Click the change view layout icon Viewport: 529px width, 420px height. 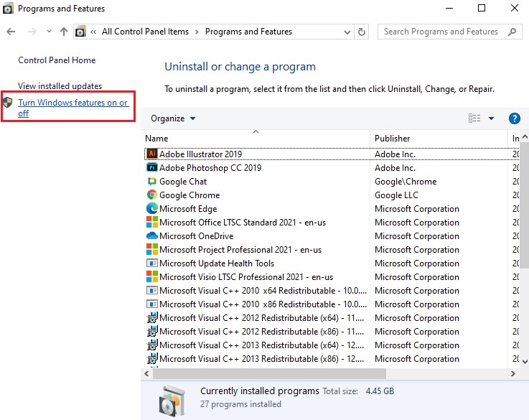(474, 118)
